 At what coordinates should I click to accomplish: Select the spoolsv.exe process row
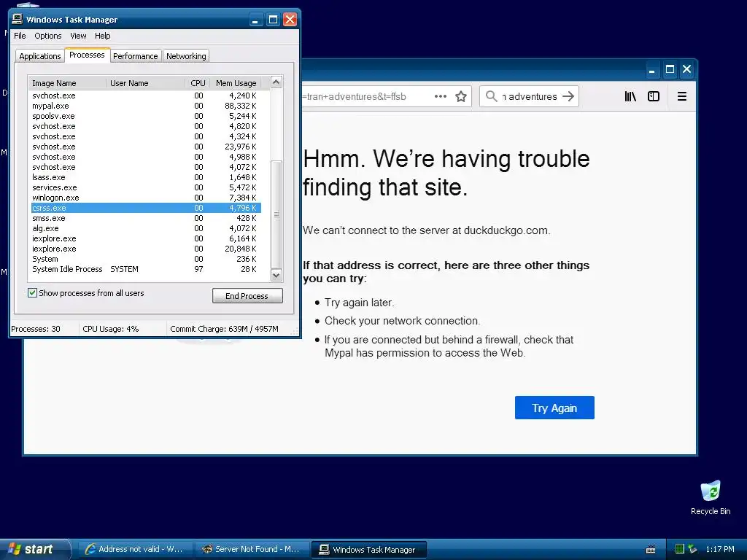tap(145, 116)
